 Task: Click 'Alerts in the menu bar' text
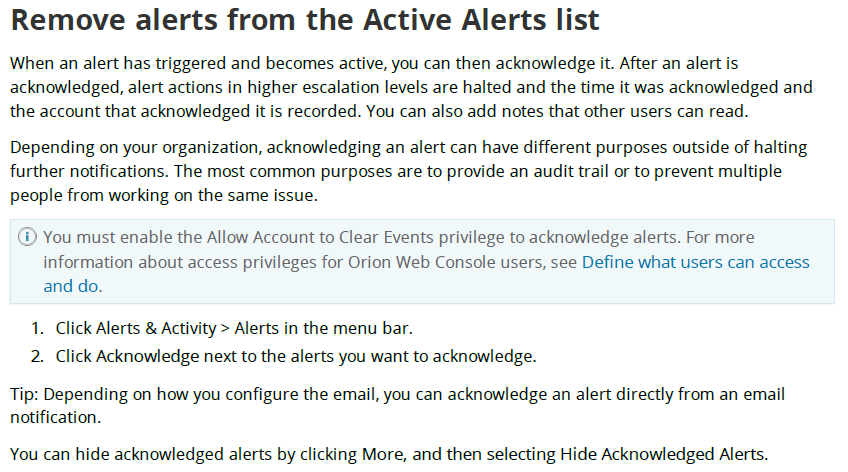(x=323, y=328)
